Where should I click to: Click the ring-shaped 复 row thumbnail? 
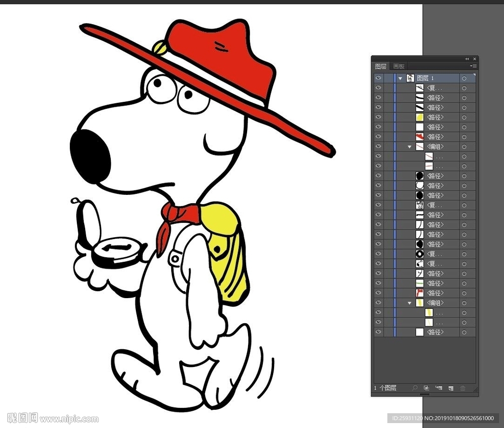pos(419,254)
